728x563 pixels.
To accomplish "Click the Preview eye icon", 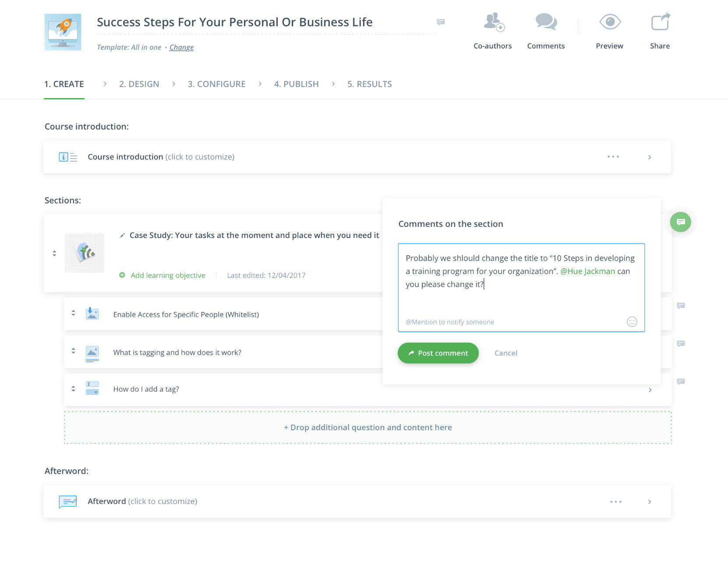I will tap(610, 22).
